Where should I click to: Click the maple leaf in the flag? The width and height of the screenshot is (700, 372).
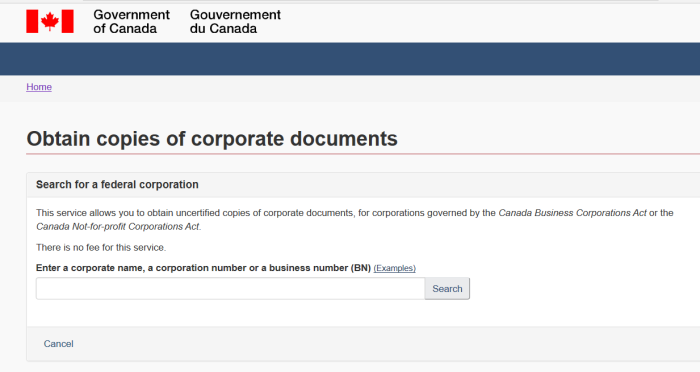(50, 21)
